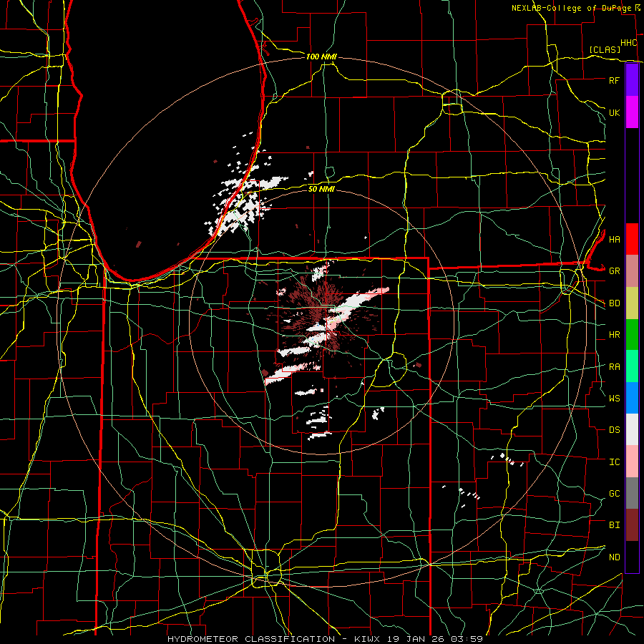644x644 pixels.
Task: Click the IC legend label
Action: [614, 462]
